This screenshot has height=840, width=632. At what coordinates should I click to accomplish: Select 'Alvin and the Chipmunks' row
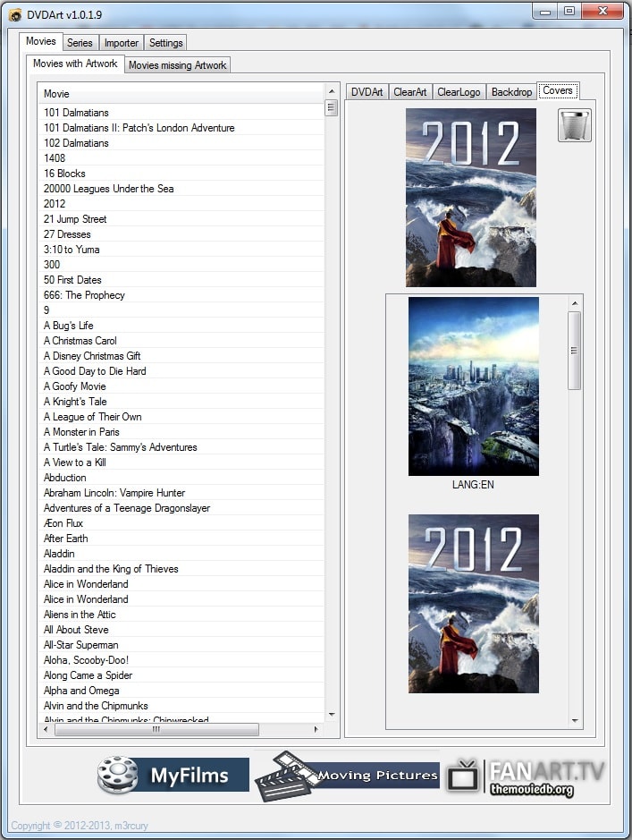181,706
